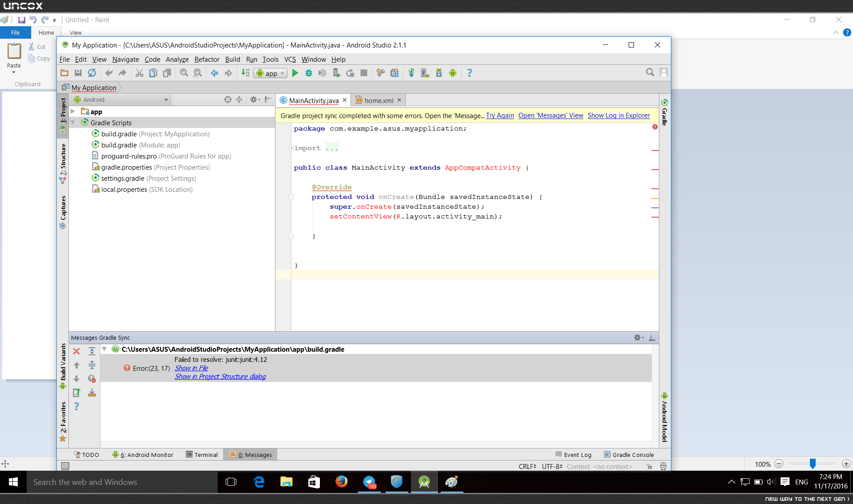Open Messages panel gear settings dropdown
The width and height of the screenshot is (853, 504).
[x=638, y=337]
